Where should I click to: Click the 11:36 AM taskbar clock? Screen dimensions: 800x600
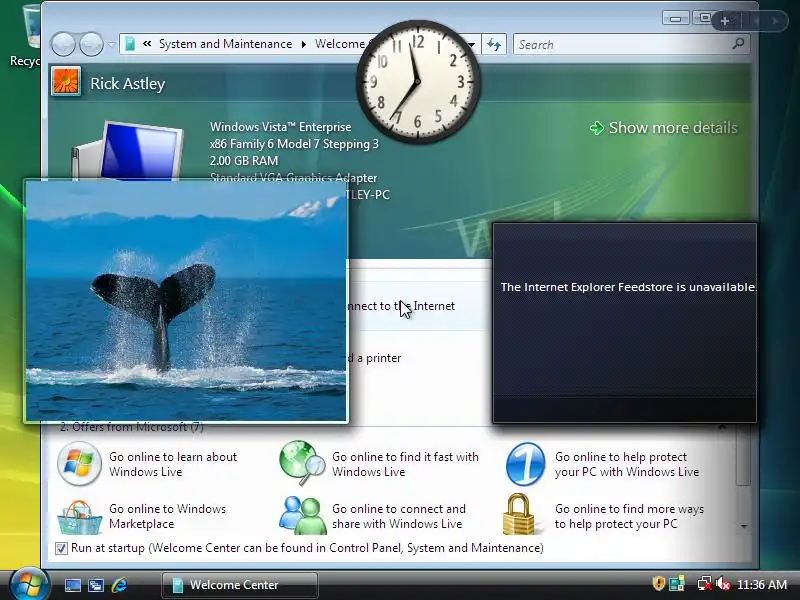click(x=762, y=585)
